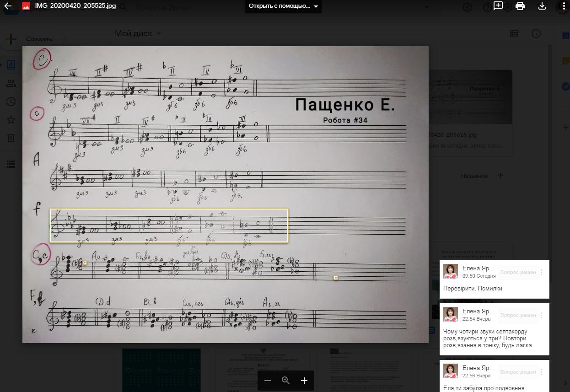Print the image using printer icon
The width and height of the screenshot is (570, 392).
pos(520,6)
